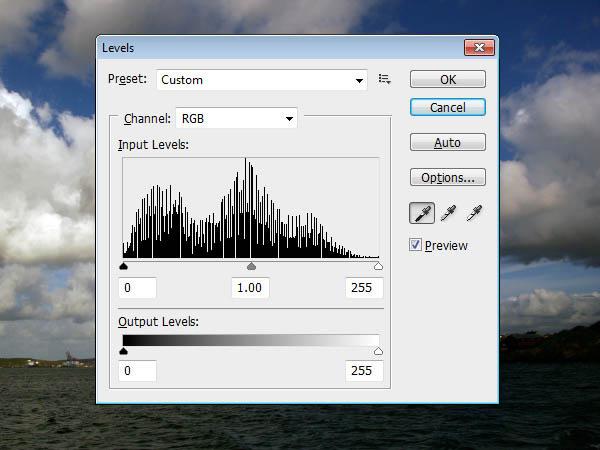Screen dimensions: 600x450
Task: Cancel the Levels dialog
Action: (x=448, y=107)
